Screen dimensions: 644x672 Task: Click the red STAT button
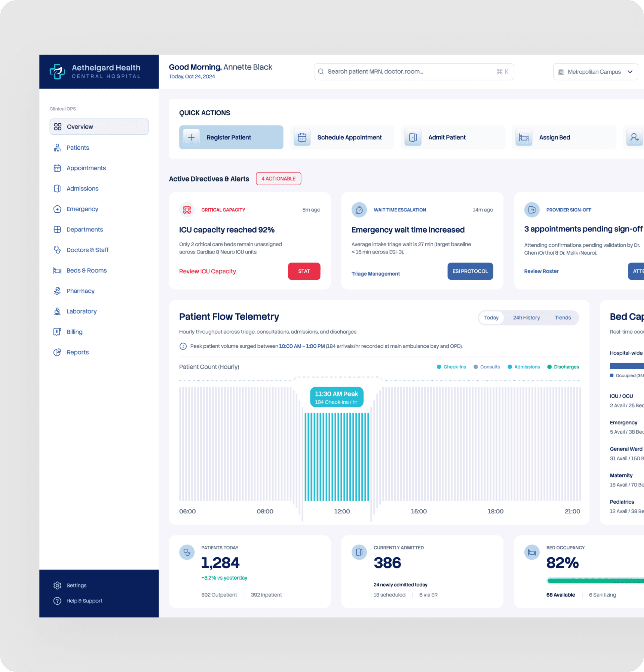point(304,271)
